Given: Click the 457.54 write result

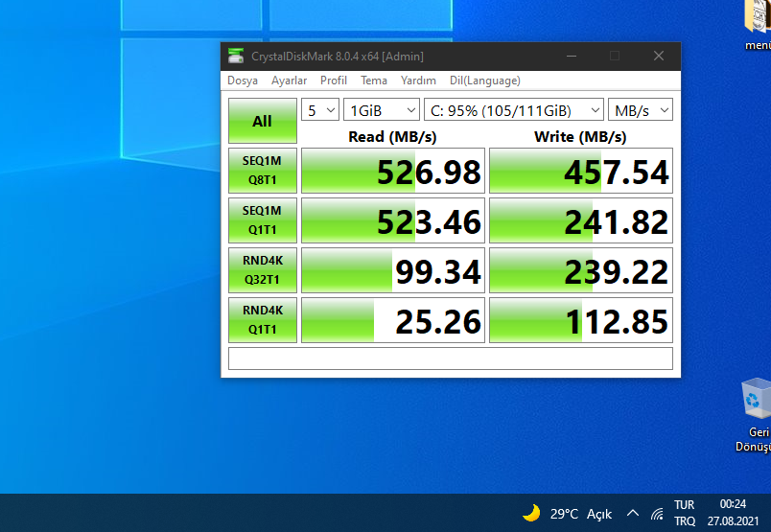Looking at the screenshot, I should coord(581,171).
